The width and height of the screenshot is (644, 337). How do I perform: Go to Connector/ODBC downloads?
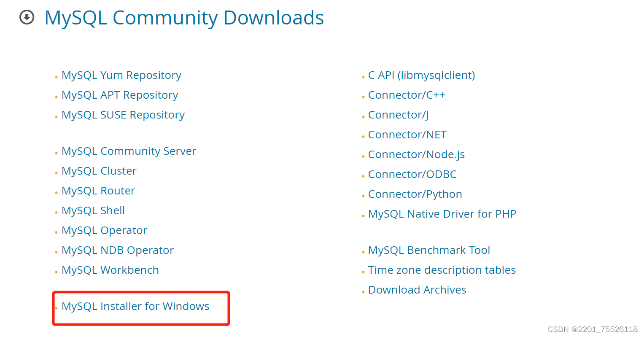pyautogui.click(x=412, y=174)
